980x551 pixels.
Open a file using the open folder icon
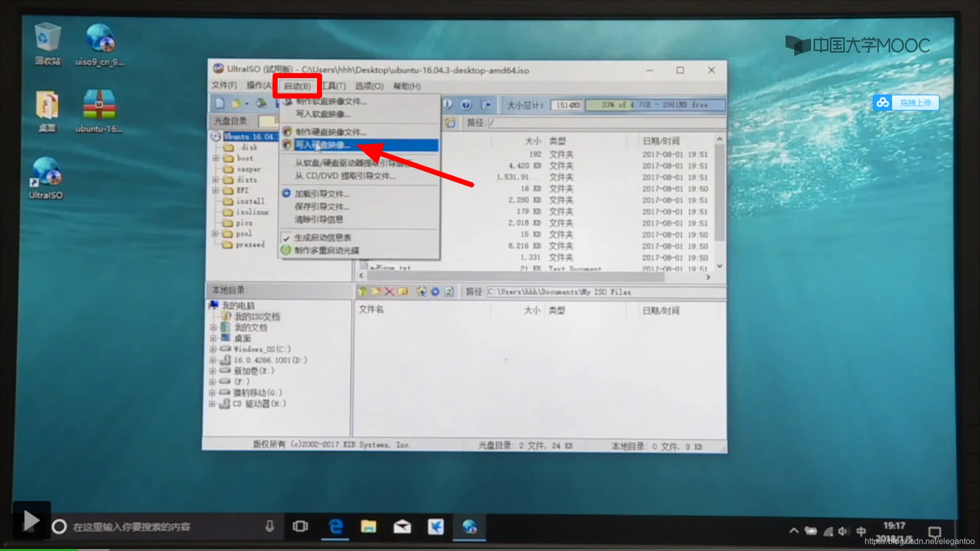pos(237,103)
